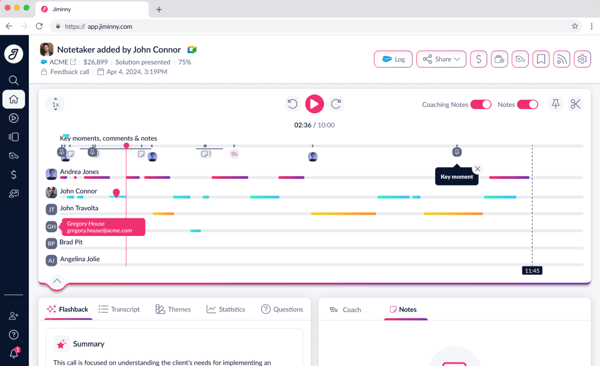Screen dimensions: 600x366
Task: Click John Travolta JT avatar
Action: [x=51, y=209]
